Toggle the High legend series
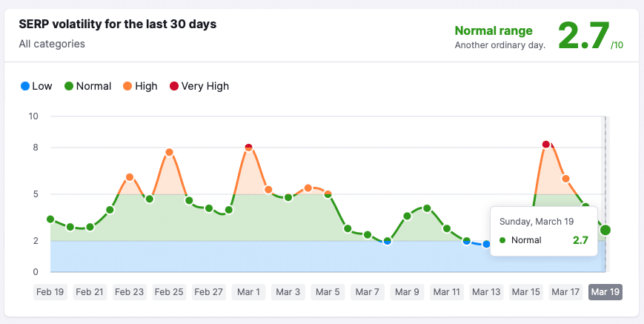The image size is (644, 324). [x=139, y=86]
